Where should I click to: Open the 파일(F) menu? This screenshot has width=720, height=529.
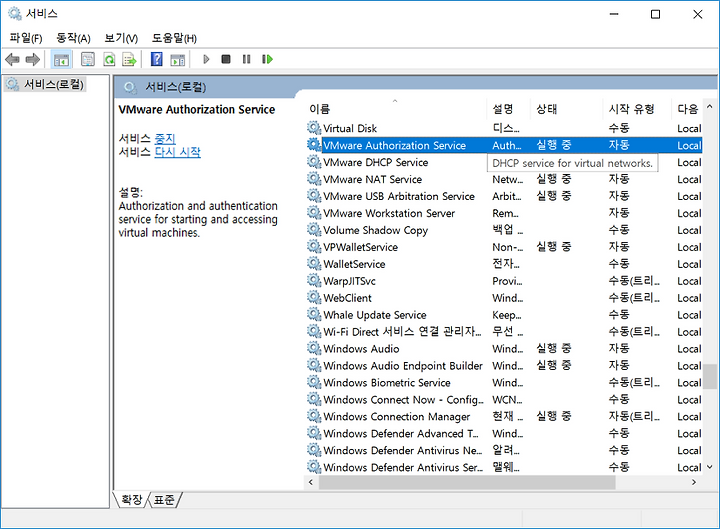(26, 38)
